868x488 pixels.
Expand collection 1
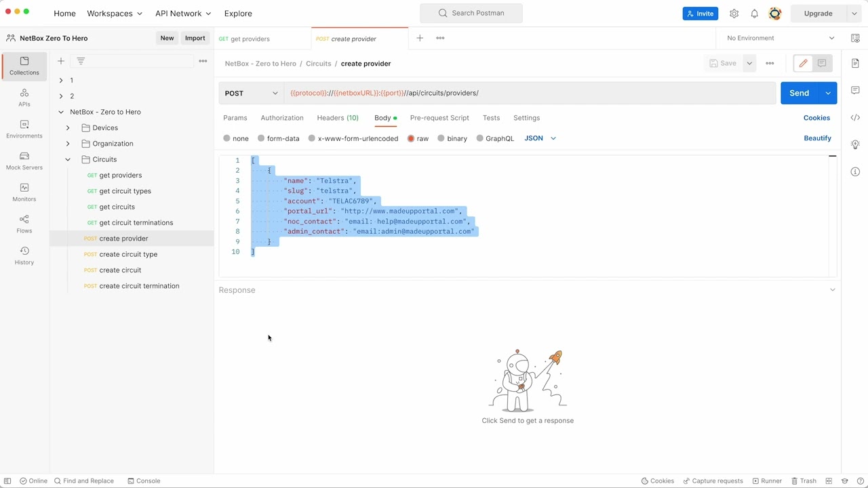coord(61,81)
